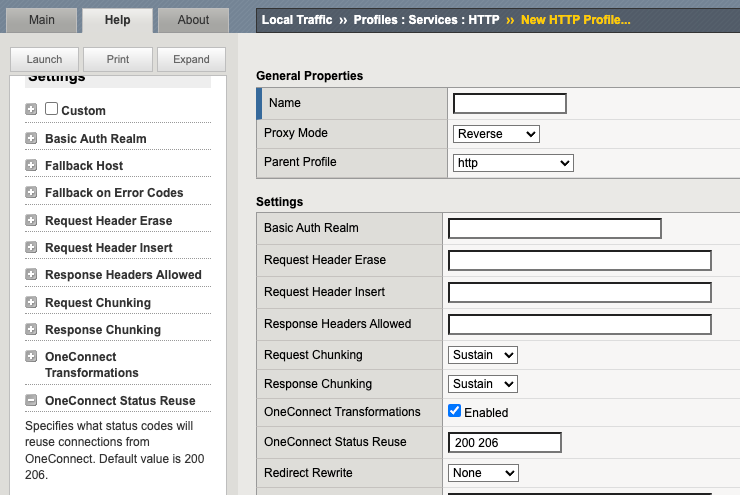
Task: Click the OneConnect Status Reuse field
Action: pyautogui.click(x=505, y=443)
